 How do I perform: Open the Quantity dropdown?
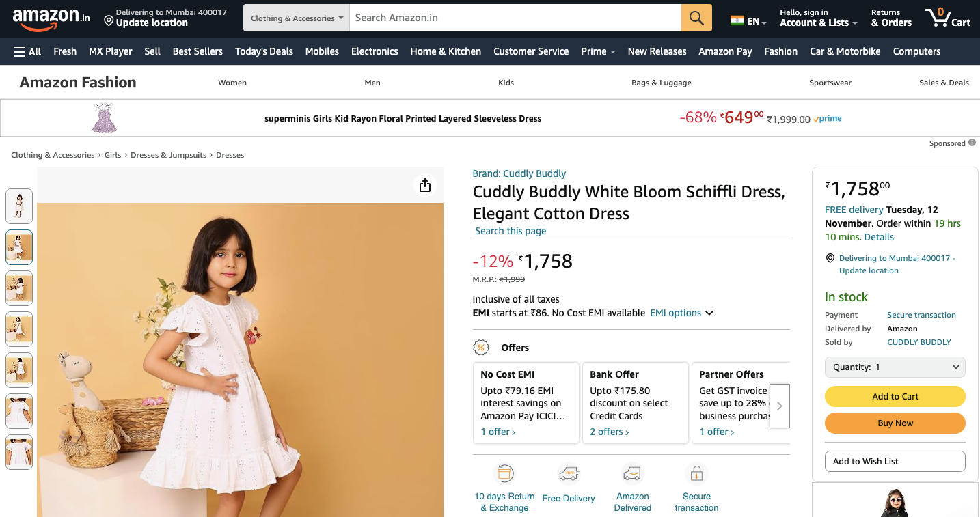(x=895, y=367)
